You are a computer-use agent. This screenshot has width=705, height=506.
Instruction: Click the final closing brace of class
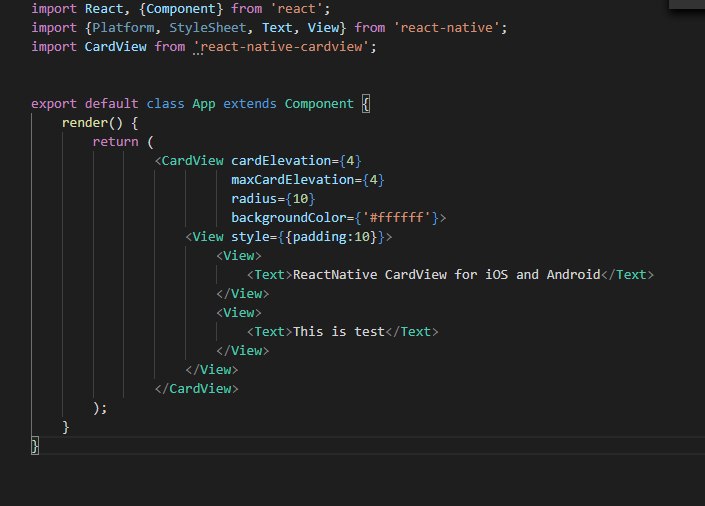(x=35, y=446)
